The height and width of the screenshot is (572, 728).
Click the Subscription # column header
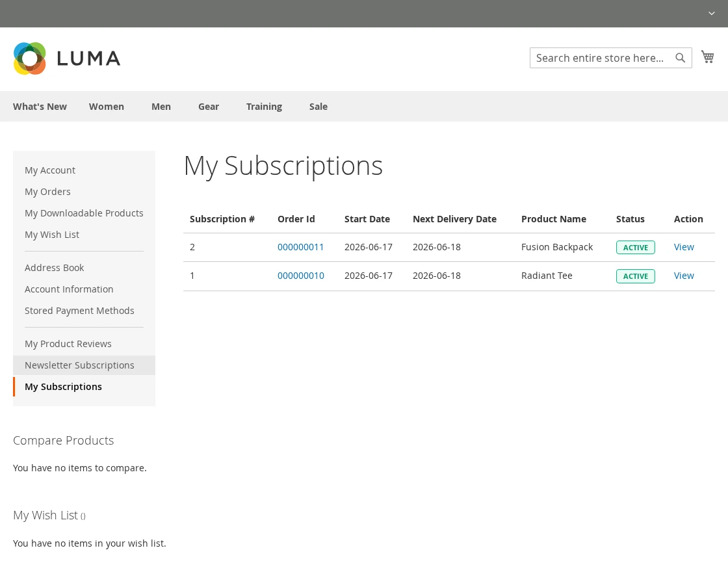(x=222, y=219)
